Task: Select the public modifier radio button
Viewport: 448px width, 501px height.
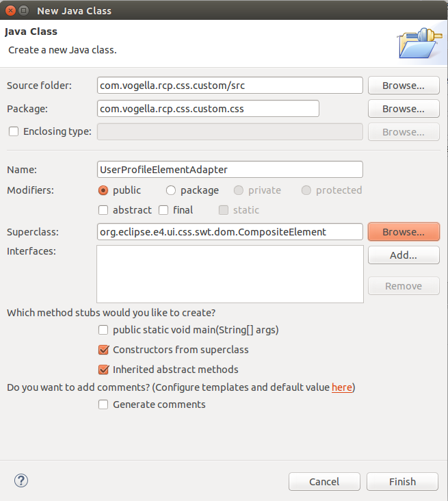Action: click(x=103, y=190)
